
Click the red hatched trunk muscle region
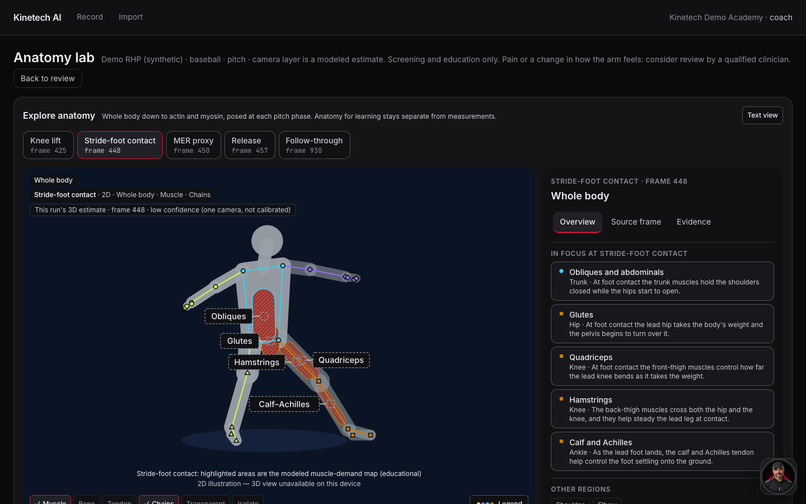click(x=264, y=315)
